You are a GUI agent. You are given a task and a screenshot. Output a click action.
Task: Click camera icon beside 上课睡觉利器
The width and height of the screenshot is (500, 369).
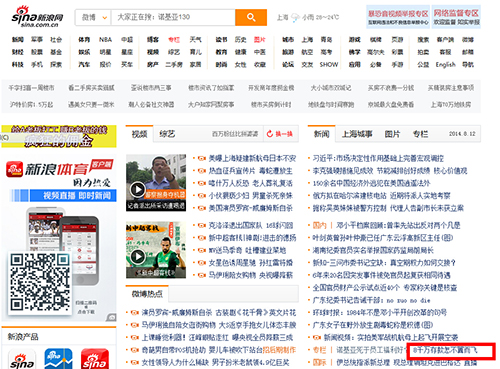tap(134, 338)
